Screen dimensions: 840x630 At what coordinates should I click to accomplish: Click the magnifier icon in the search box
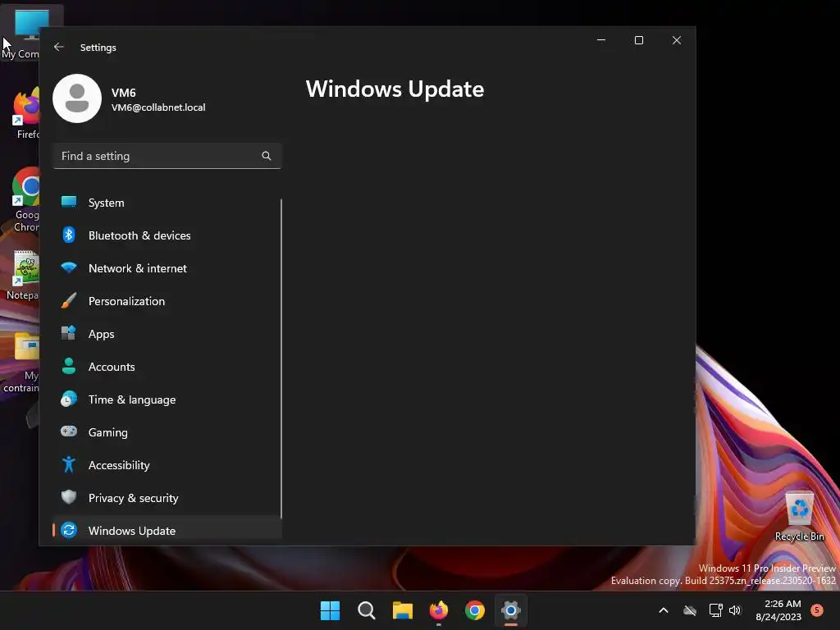(267, 156)
